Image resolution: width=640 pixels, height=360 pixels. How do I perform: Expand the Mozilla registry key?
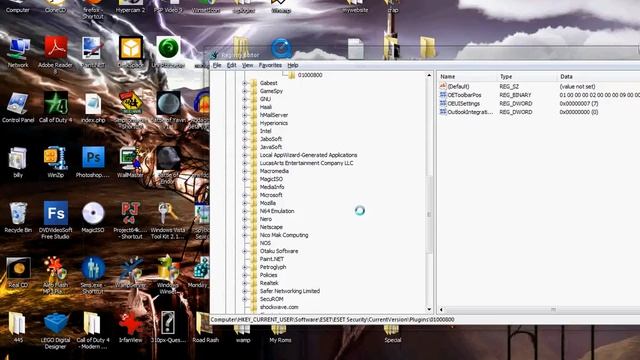(x=244, y=203)
